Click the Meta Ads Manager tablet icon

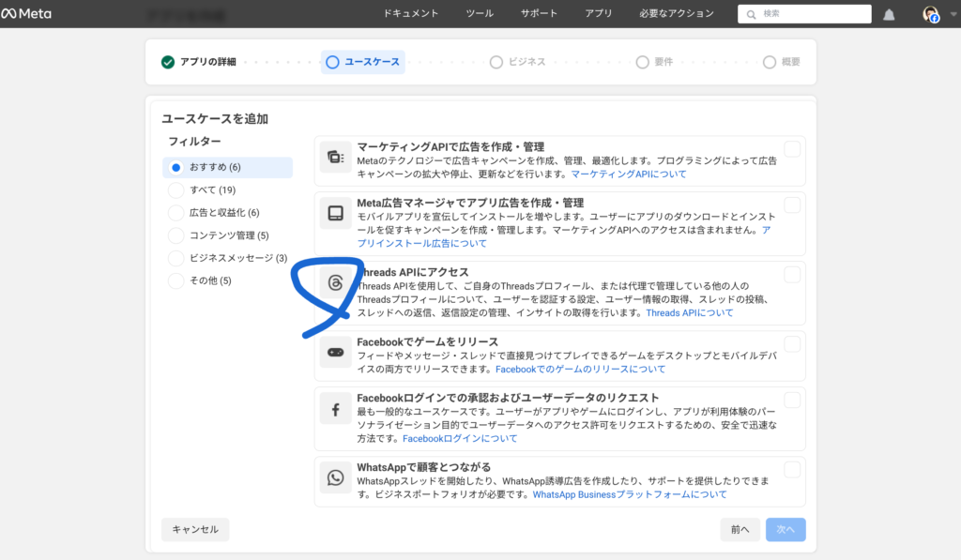pos(335,214)
